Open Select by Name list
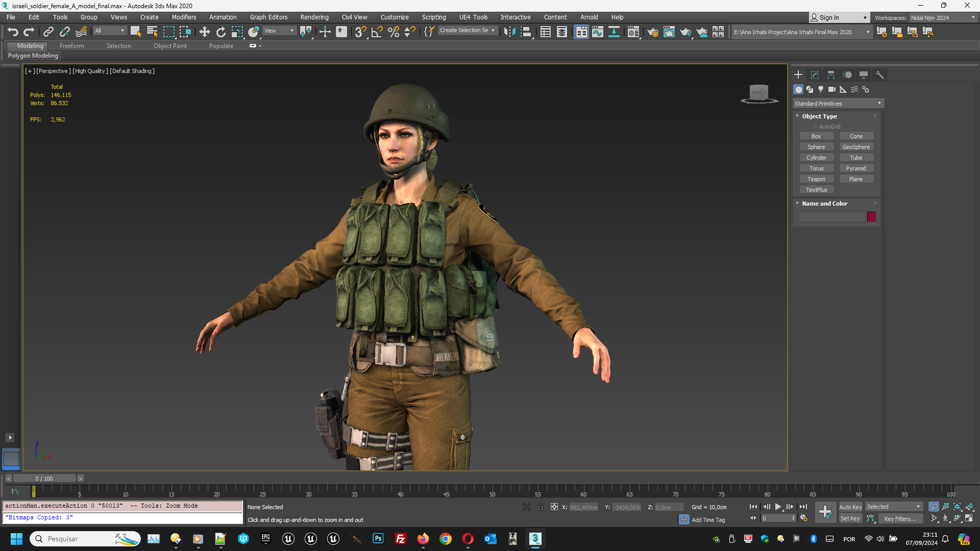 (152, 32)
